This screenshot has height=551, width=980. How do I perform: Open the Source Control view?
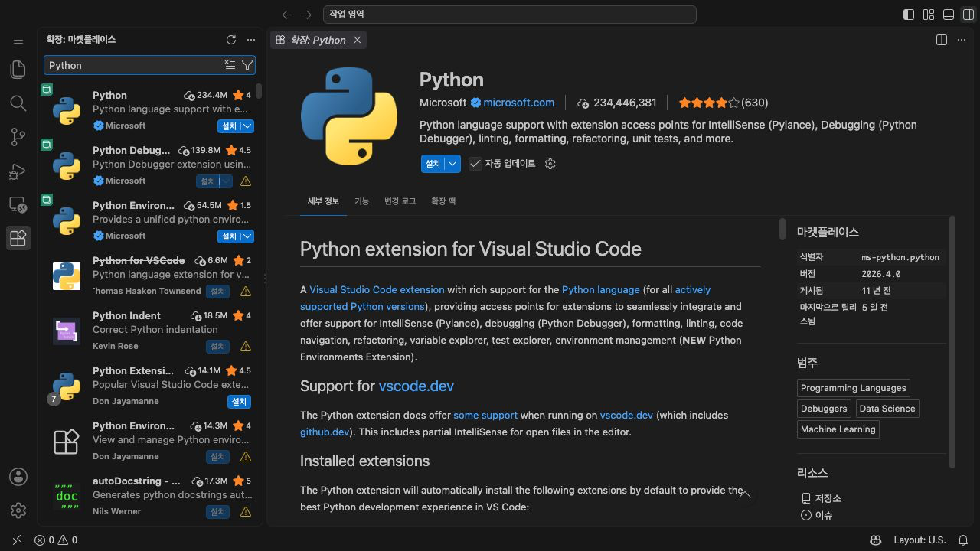pyautogui.click(x=18, y=137)
